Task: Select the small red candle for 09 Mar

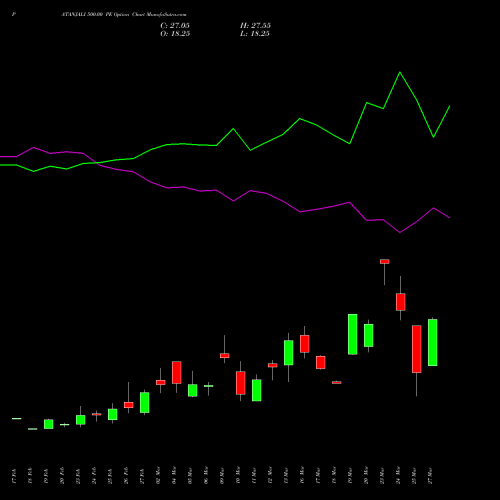Action: 225,356
